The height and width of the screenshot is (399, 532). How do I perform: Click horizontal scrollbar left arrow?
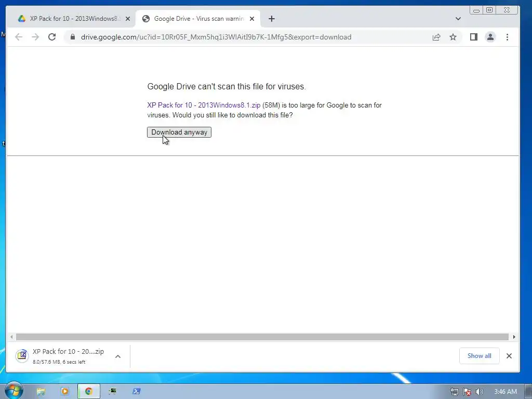11,337
